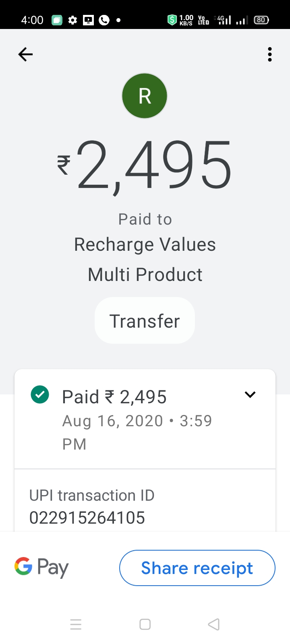Tap the back arrow icon

(x=25, y=54)
